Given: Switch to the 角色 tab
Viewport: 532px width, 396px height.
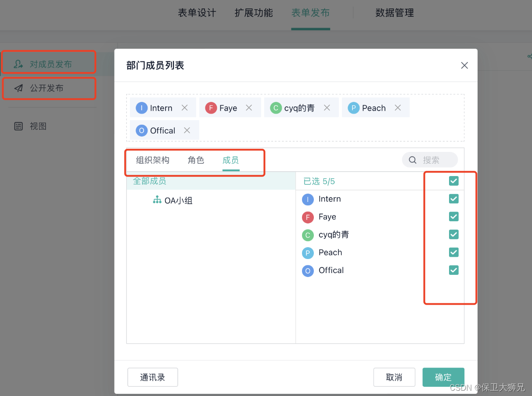Looking at the screenshot, I should [x=196, y=160].
